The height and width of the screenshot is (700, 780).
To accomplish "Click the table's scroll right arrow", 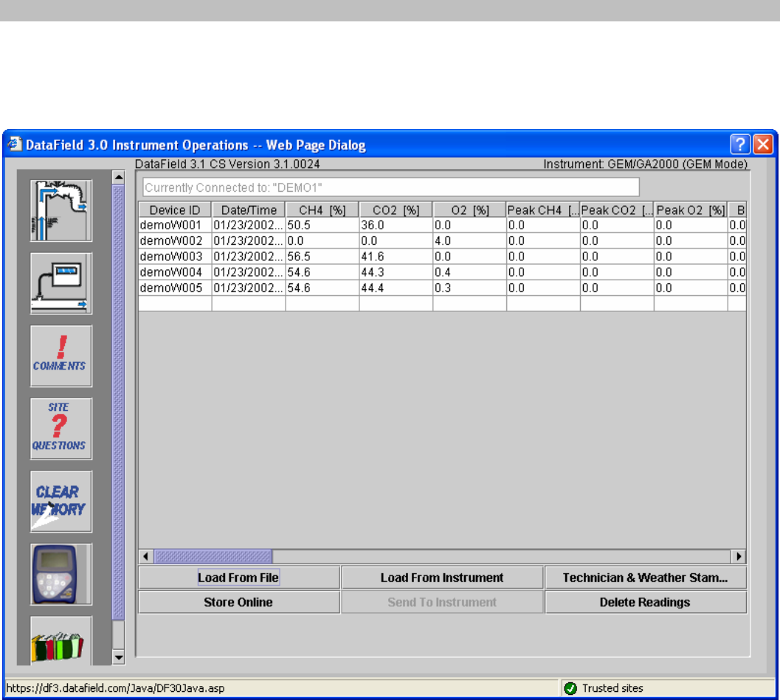I will (739, 556).
